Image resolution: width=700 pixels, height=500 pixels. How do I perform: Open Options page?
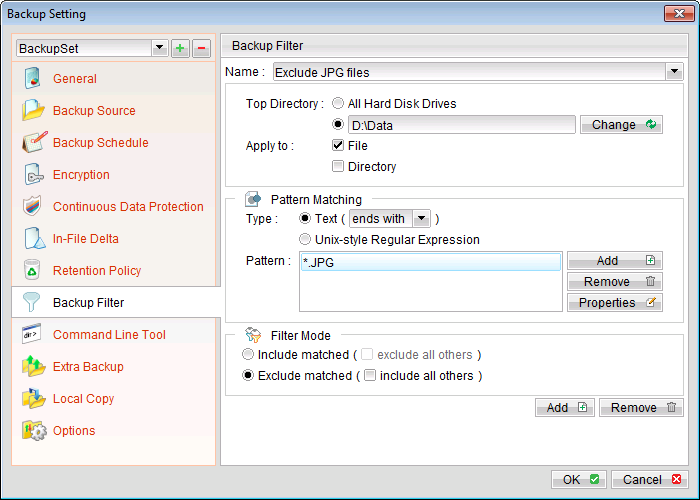(x=74, y=431)
